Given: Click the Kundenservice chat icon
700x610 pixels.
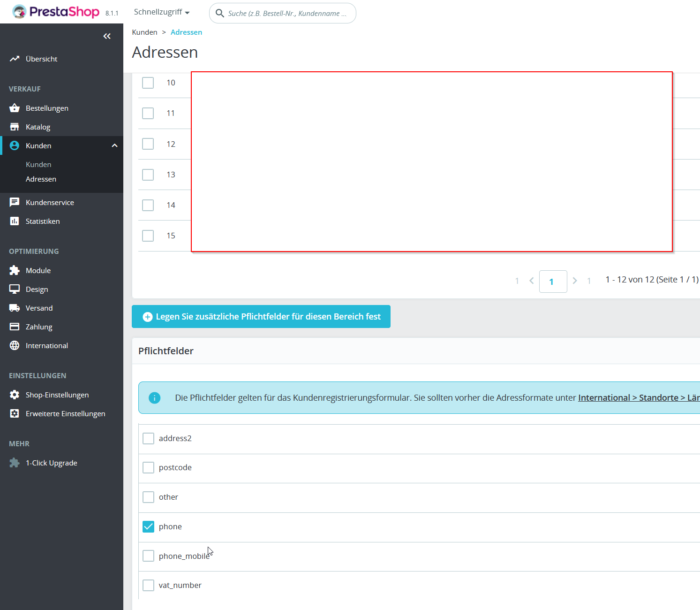Looking at the screenshot, I should [x=15, y=202].
